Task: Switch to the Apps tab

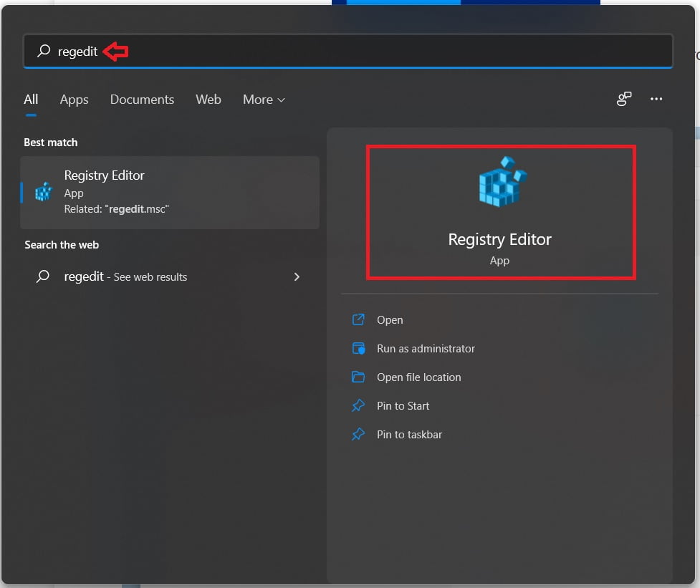Action: tap(74, 100)
